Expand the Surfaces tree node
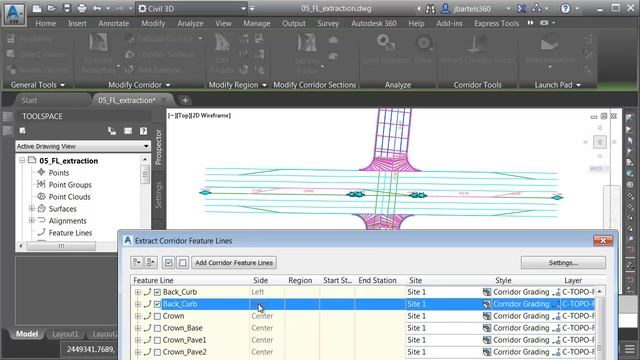This screenshot has width=640, height=360. (x=31, y=209)
